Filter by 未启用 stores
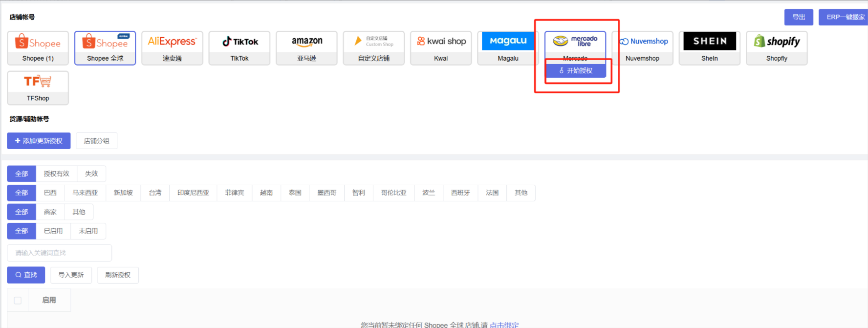The width and height of the screenshot is (868, 328). coord(88,231)
